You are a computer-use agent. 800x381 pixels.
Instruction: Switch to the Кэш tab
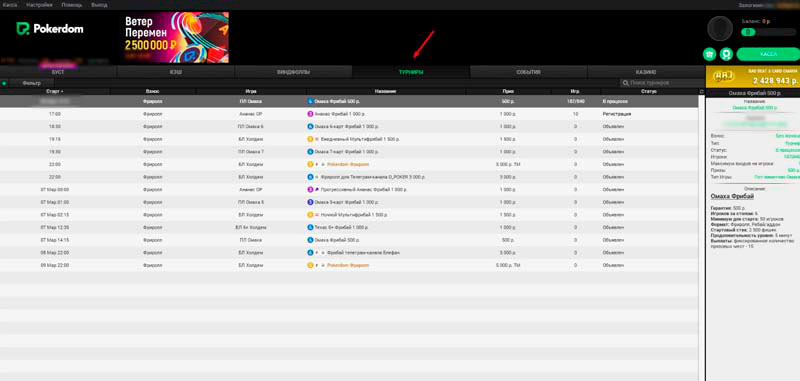(x=176, y=72)
